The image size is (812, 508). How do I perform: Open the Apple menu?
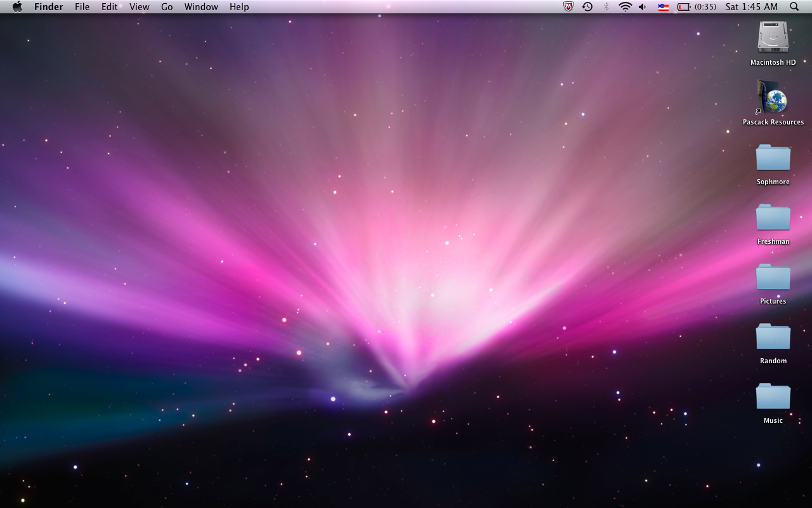tap(17, 6)
